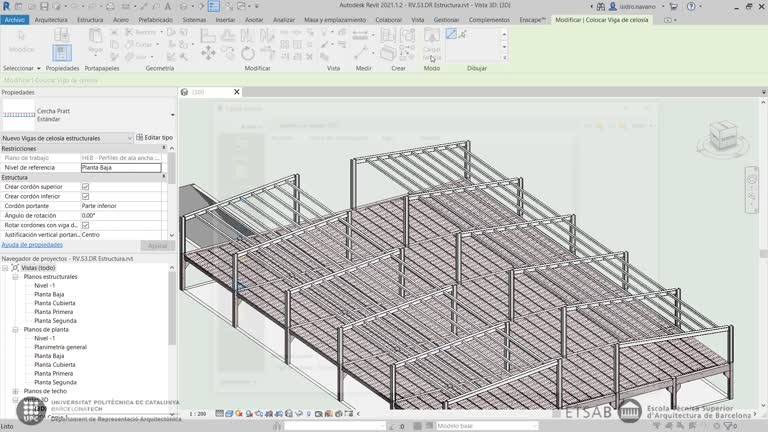Collapse the Planos estructurales tree node
Image resolution: width=768 pixels, height=432 pixels.
pos(15,277)
